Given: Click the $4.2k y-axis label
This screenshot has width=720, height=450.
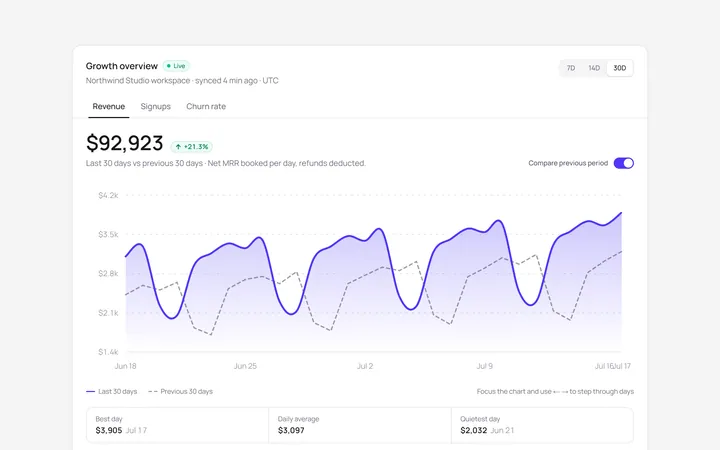Looking at the screenshot, I should [x=108, y=196].
